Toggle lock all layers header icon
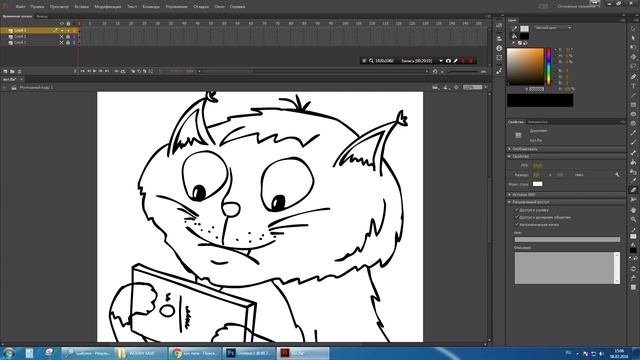The height and width of the screenshot is (360, 640). tap(68, 24)
